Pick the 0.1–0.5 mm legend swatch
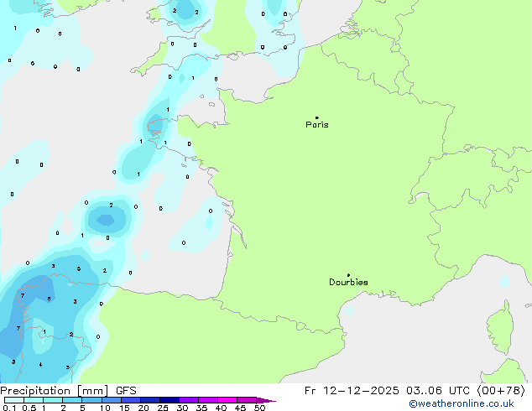 tap(14, 400)
